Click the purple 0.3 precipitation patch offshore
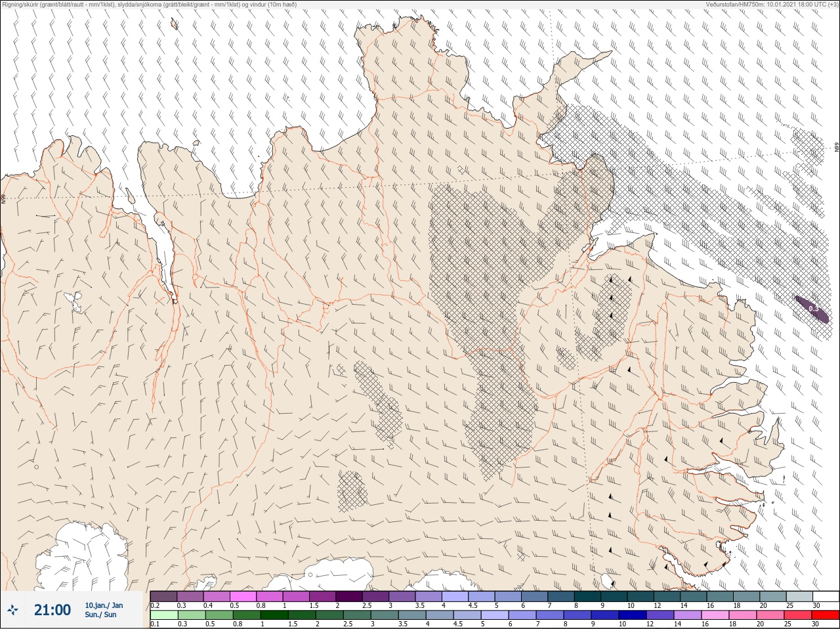Viewport: 840px width, 629px height. click(x=812, y=309)
